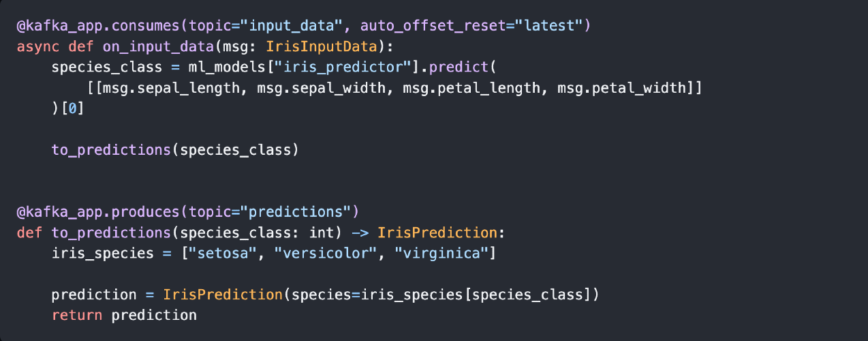Viewport: 868px width, 341px height.
Task: Click the IrisPrediction return type annotation
Action: [x=436, y=232]
